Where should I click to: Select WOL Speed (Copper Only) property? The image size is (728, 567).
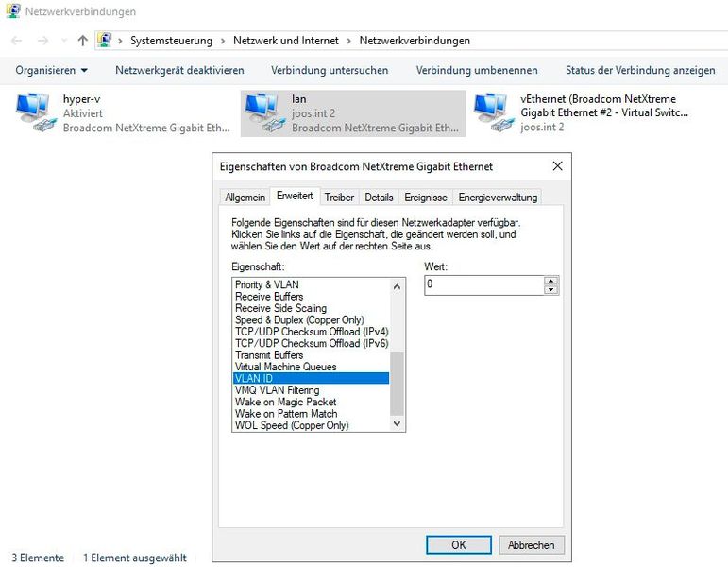click(x=311, y=425)
